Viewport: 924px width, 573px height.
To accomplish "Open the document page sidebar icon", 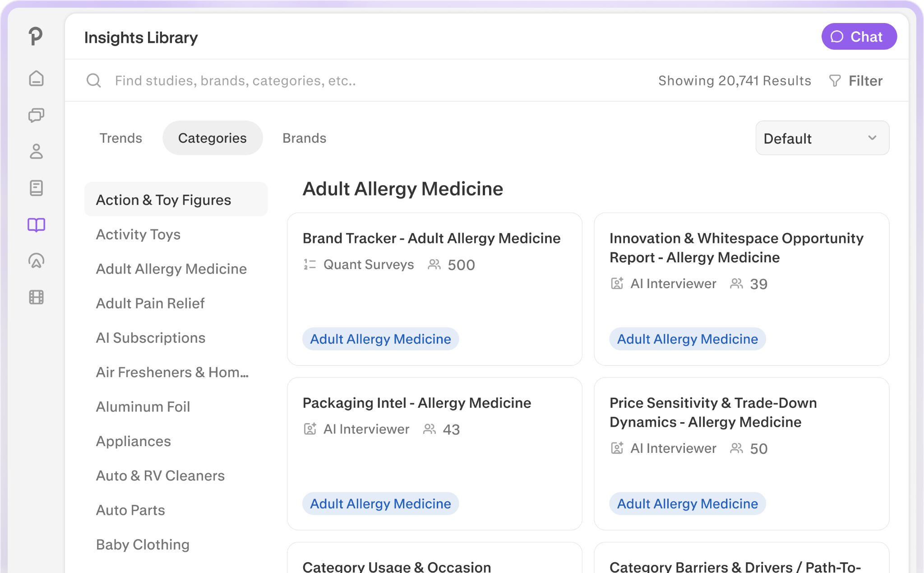I will (x=36, y=188).
